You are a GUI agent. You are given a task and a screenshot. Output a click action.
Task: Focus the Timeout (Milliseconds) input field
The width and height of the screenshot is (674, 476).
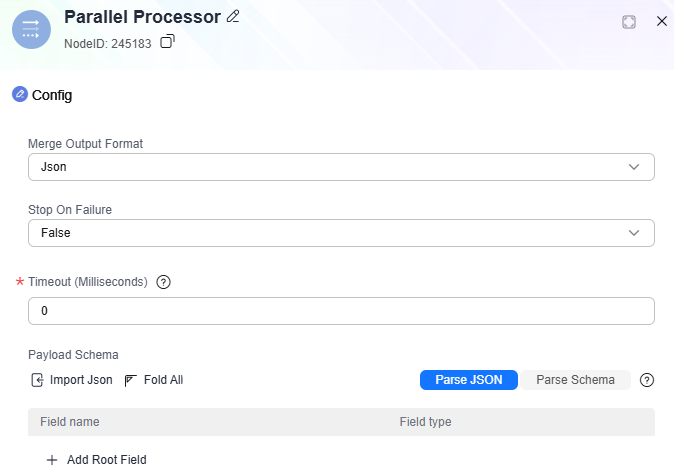pyautogui.click(x=341, y=311)
